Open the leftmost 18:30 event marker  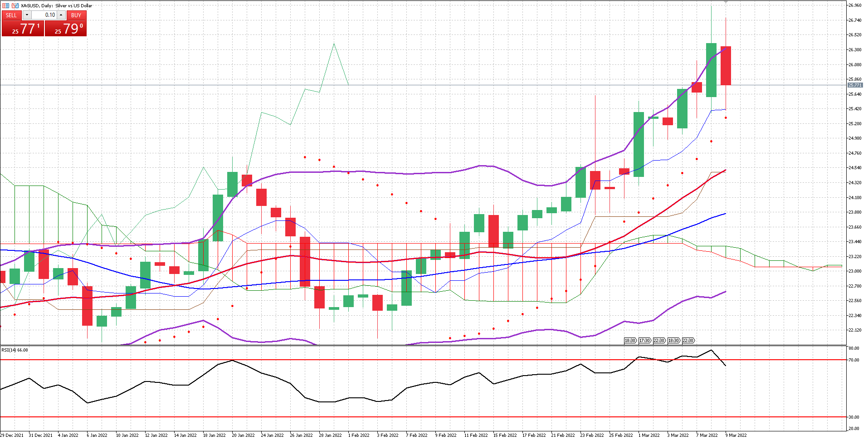coord(630,340)
